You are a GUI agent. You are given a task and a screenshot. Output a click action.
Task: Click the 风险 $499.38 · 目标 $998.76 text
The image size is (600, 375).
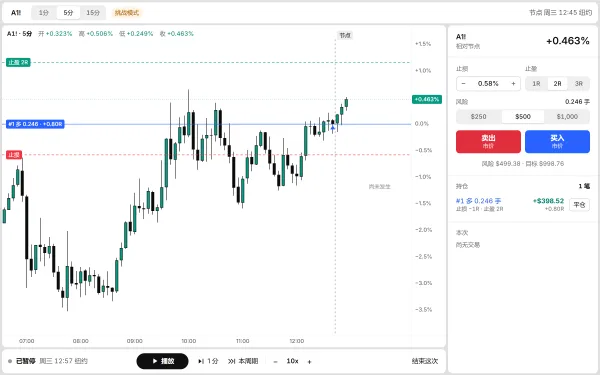(523, 163)
